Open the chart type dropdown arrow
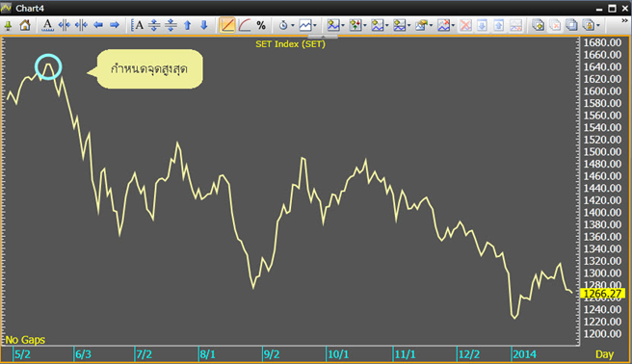 tap(315, 26)
